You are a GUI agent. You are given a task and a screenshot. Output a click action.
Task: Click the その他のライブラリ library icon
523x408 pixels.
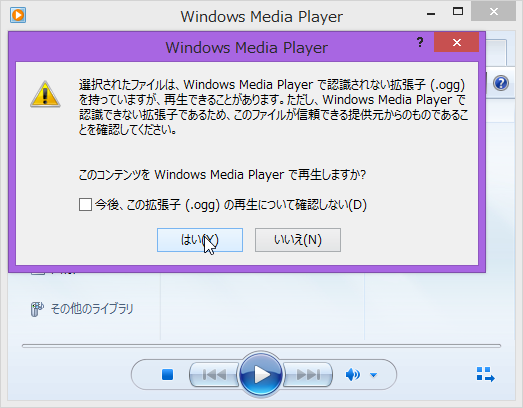(x=37, y=309)
